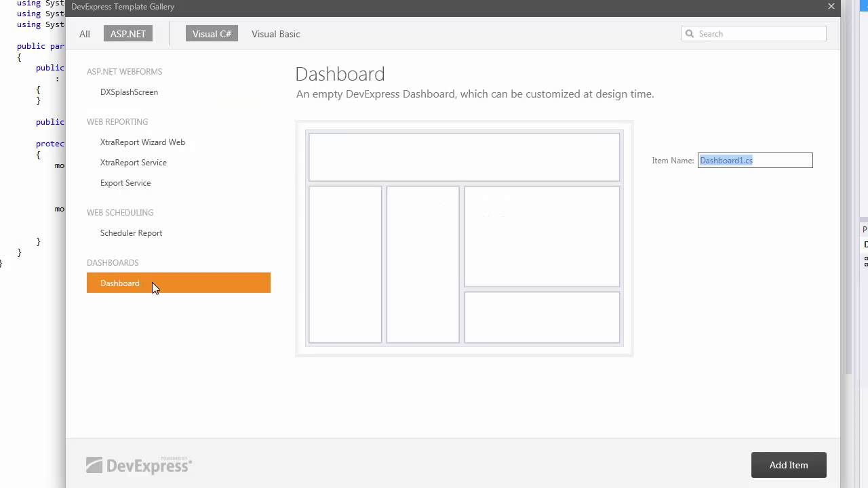Select the All filter tab
This screenshot has height=488, width=868.
[x=85, y=34]
